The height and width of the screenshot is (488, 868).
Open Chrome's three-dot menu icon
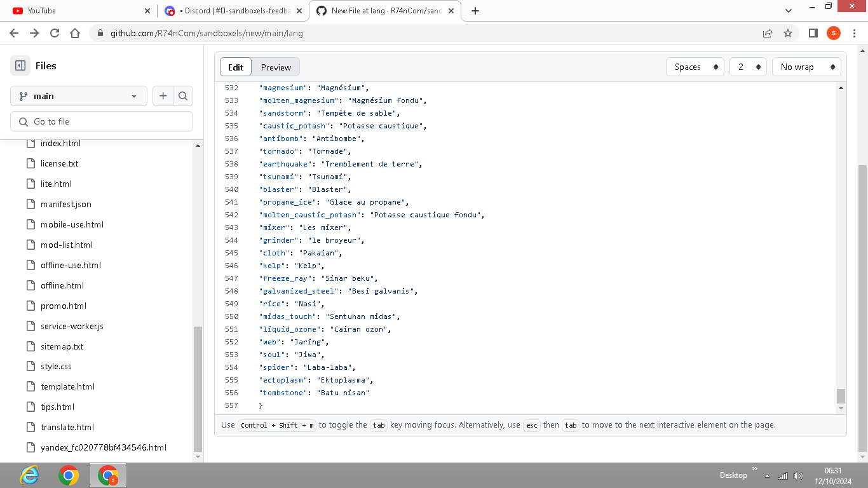(x=854, y=33)
